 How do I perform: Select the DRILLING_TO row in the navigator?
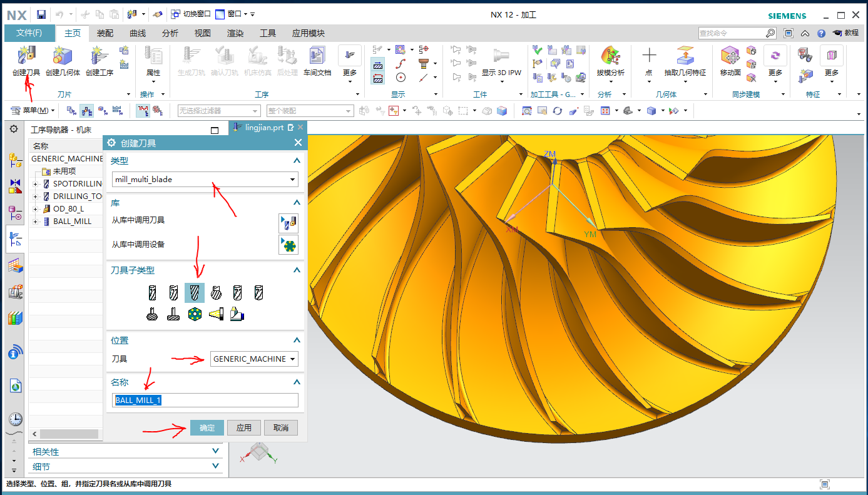[66, 196]
